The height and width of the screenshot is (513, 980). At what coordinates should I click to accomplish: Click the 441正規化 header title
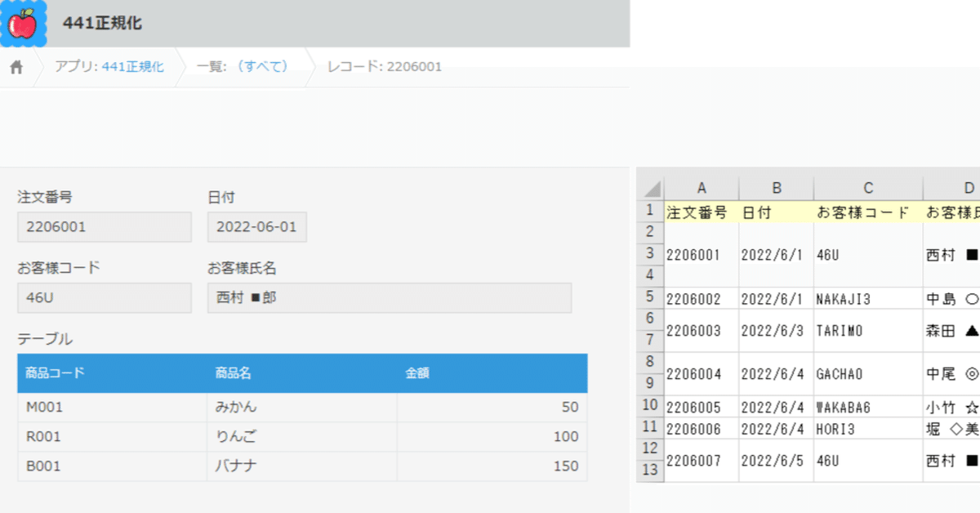tap(100, 25)
